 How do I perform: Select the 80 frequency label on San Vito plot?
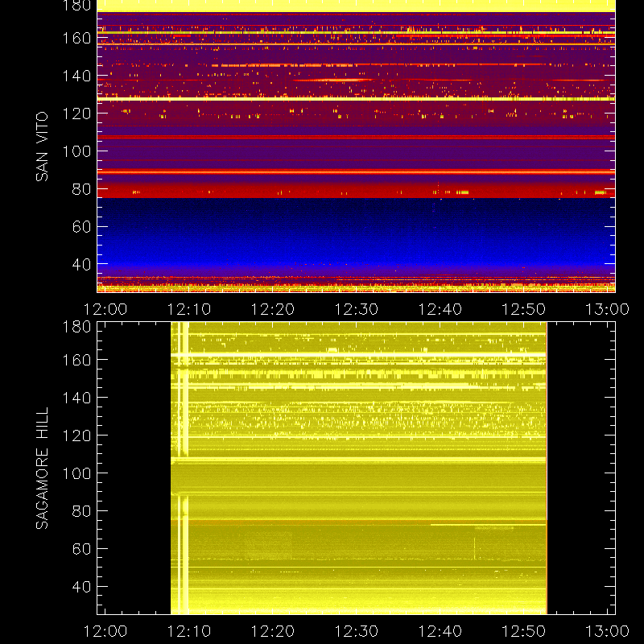81,189
